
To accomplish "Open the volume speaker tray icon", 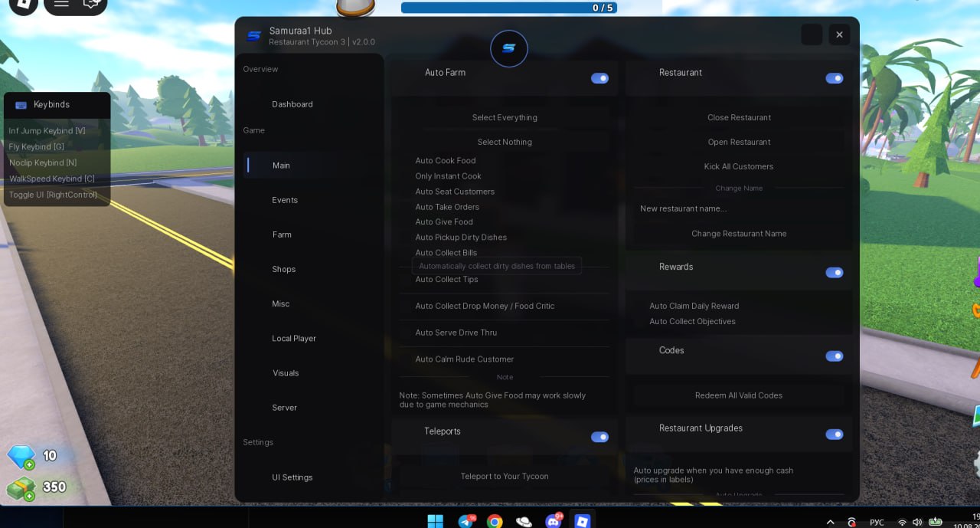I will tap(917, 523).
